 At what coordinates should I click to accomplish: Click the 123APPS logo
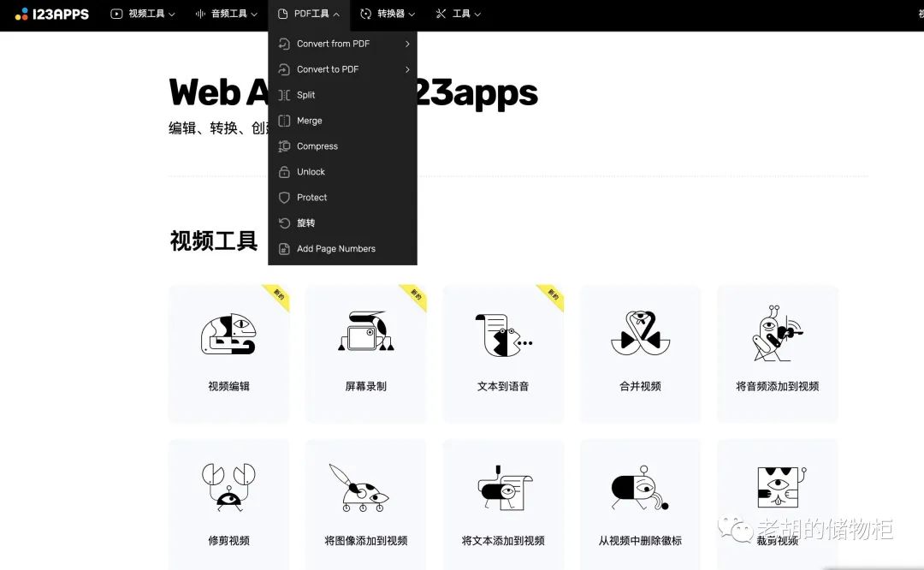(x=52, y=15)
